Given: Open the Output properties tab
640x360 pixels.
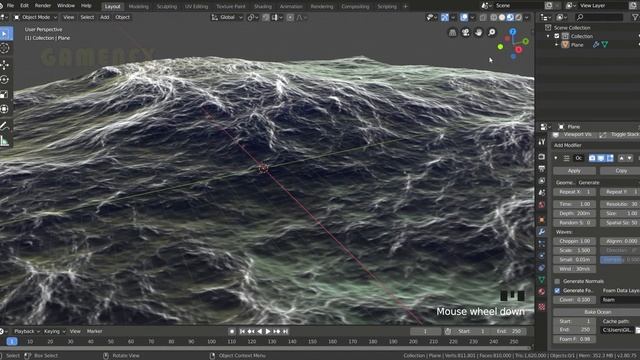Looking at the screenshot, I should 542,169.
